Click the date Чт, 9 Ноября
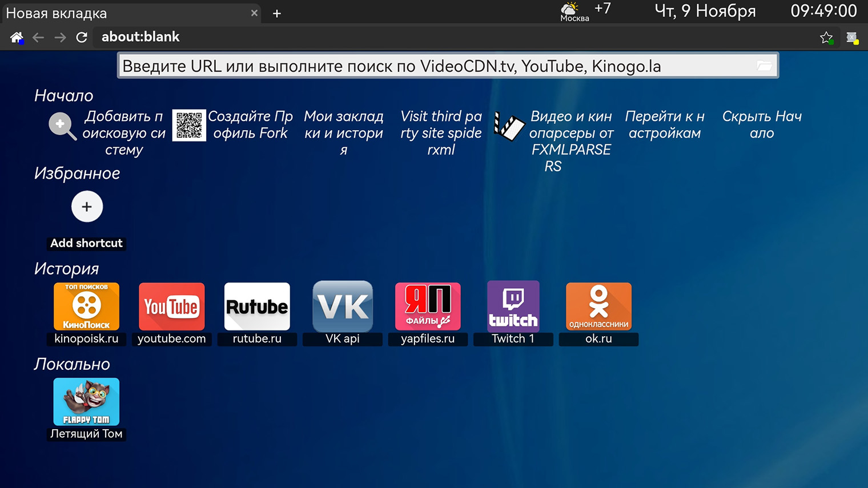 (705, 11)
